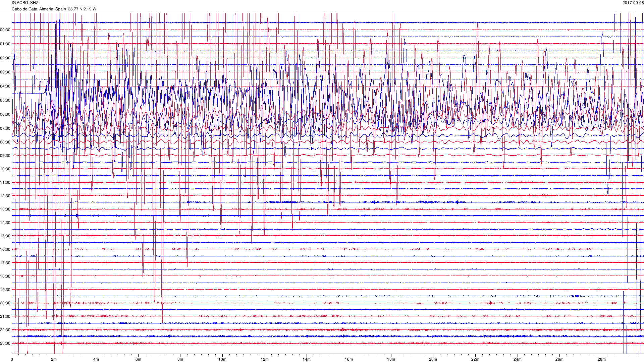Select the 22:30 time row label
Screen dimensions: 644x362
5,330
